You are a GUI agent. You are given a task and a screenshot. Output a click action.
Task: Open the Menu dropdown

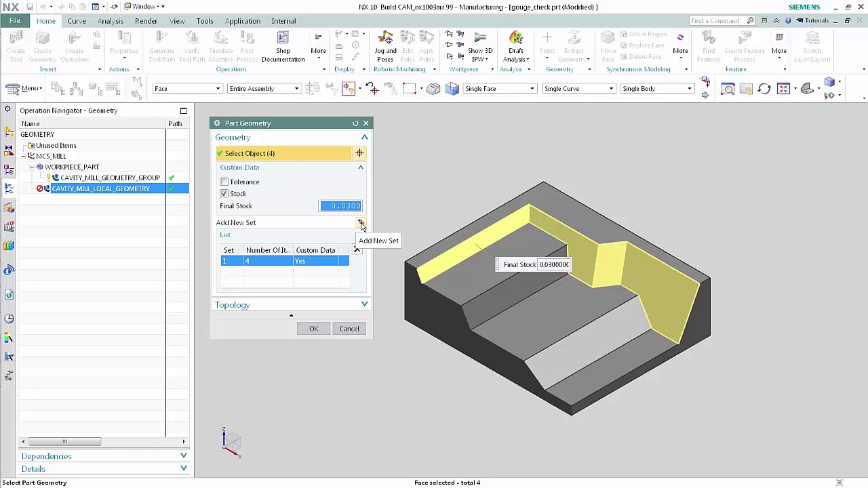[24, 89]
